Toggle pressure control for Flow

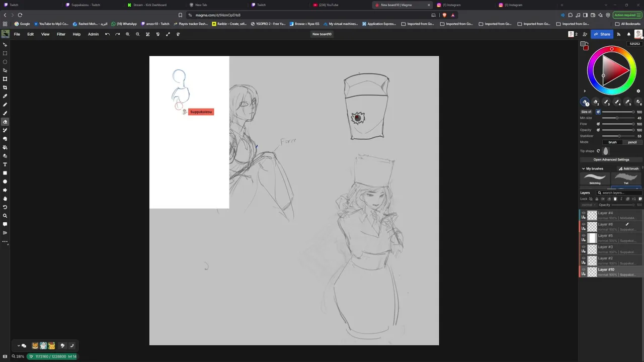(x=598, y=124)
